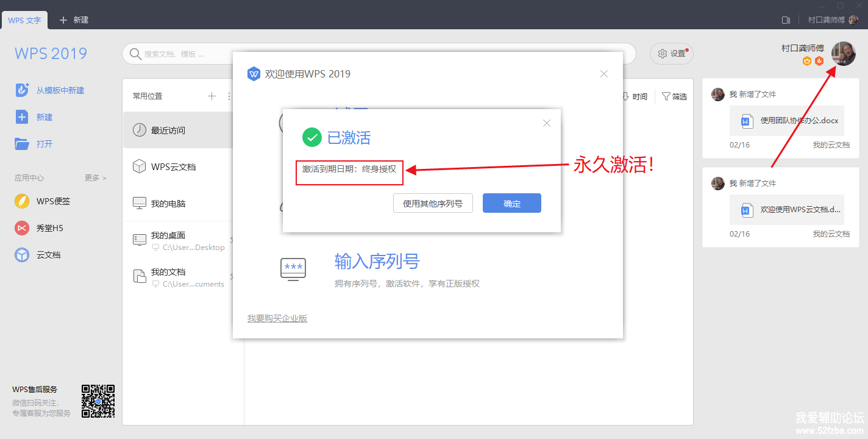Click the 新建 plus icon in sidebar
868x439 pixels.
[x=22, y=117]
